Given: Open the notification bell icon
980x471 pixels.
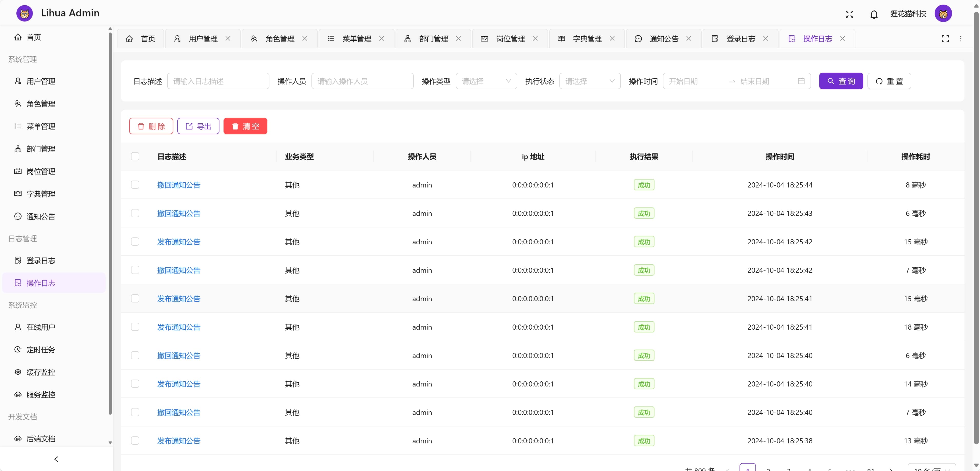Looking at the screenshot, I should tap(874, 14).
